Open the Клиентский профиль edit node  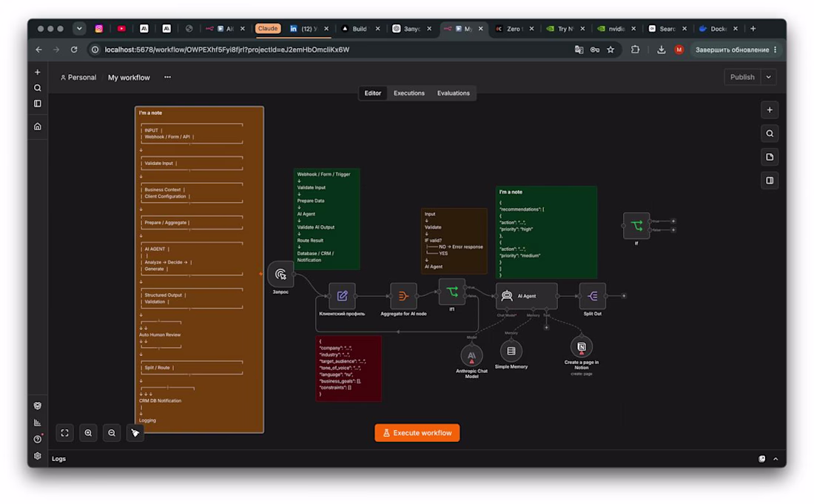[342, 296]
